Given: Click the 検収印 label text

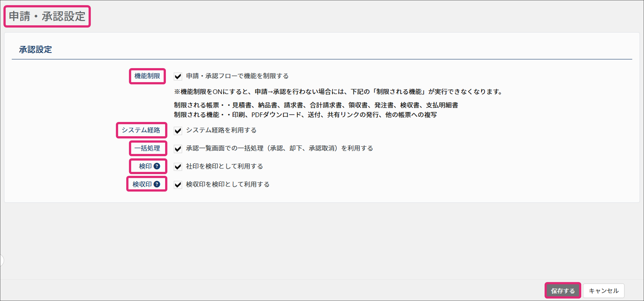Looking at the screenshot, I should [142, 184].
